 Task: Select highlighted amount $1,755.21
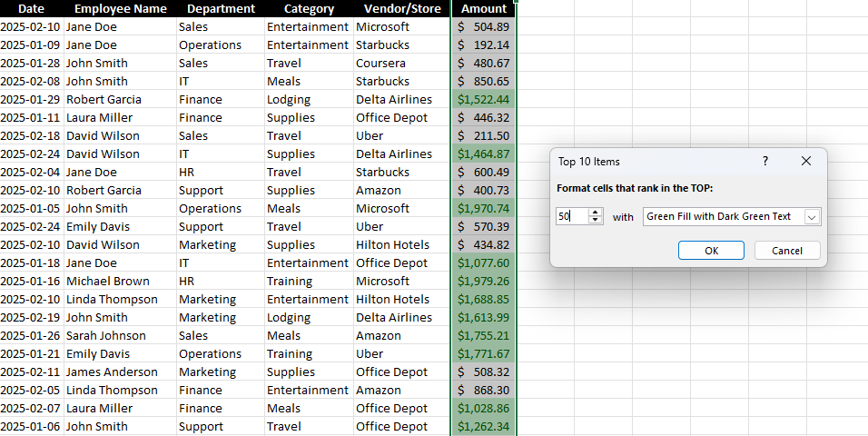[484, 336]
